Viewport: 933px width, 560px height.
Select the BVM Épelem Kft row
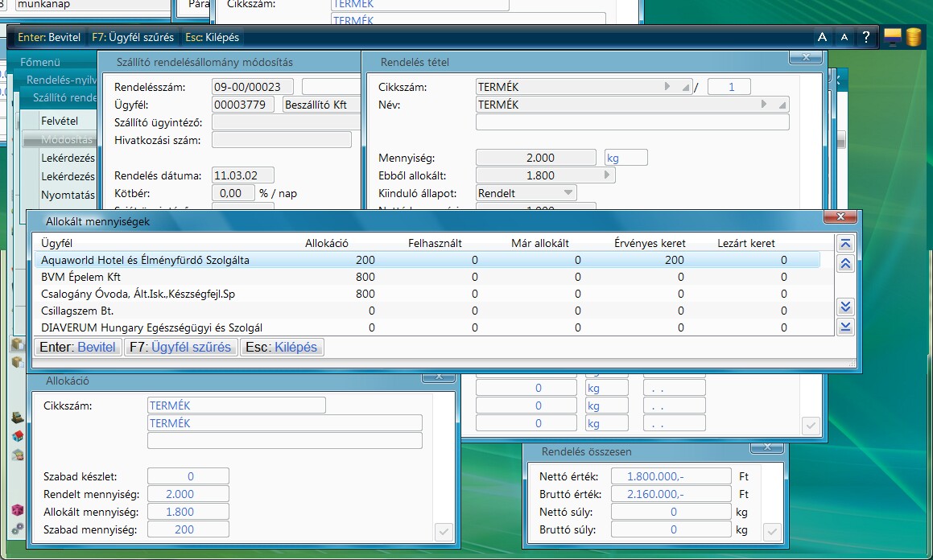tap(81, 277)
